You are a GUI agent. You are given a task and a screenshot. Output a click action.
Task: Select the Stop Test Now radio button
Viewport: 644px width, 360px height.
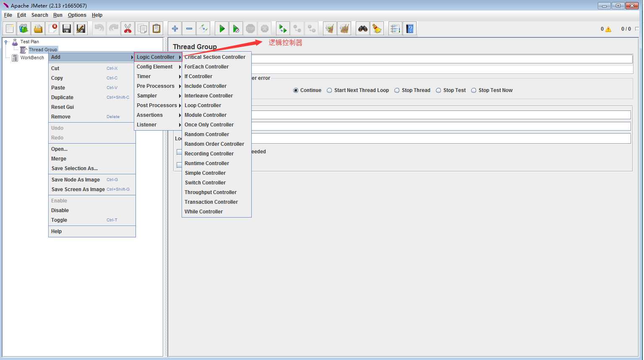(474, 90)
